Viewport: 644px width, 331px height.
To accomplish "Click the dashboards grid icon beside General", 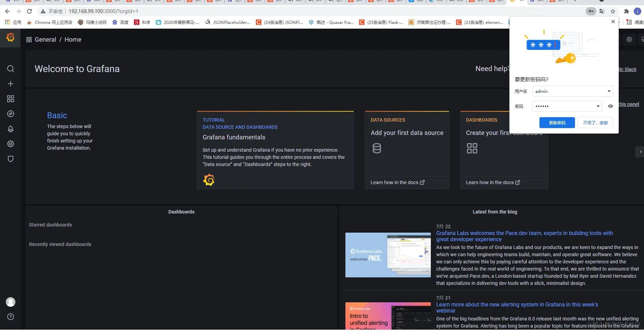I will pos(29,40).
